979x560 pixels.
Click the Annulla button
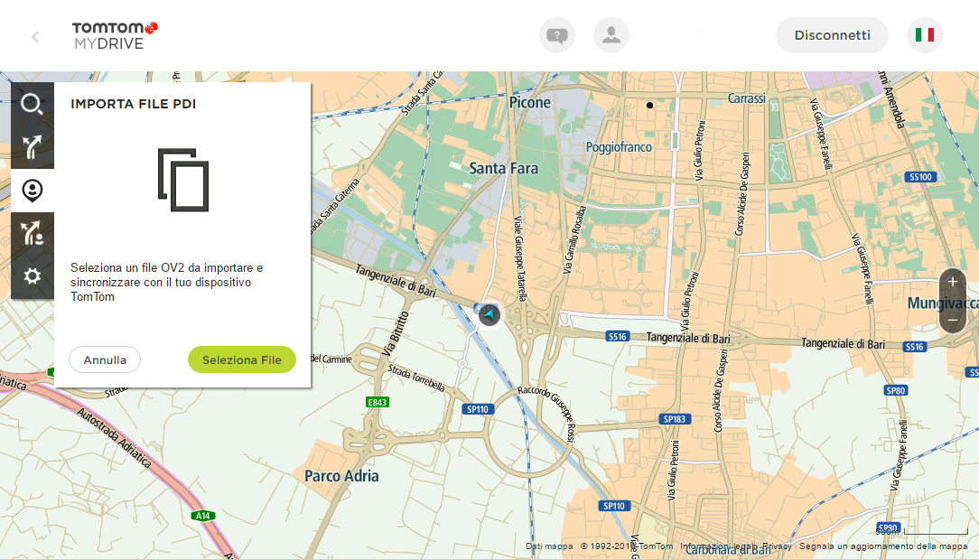point(105,359)
